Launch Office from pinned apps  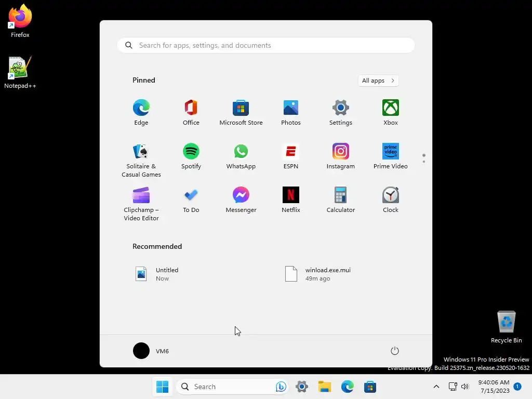[x=191, y=113]
